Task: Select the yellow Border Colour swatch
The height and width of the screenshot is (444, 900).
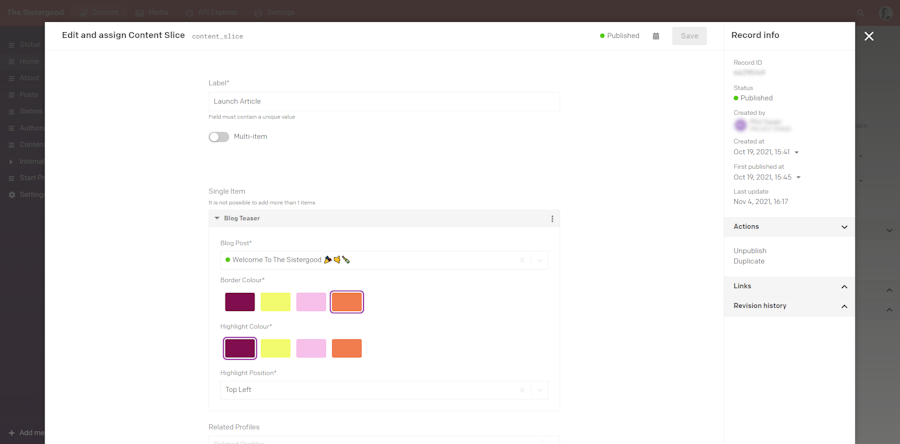Action: (276, 302)
